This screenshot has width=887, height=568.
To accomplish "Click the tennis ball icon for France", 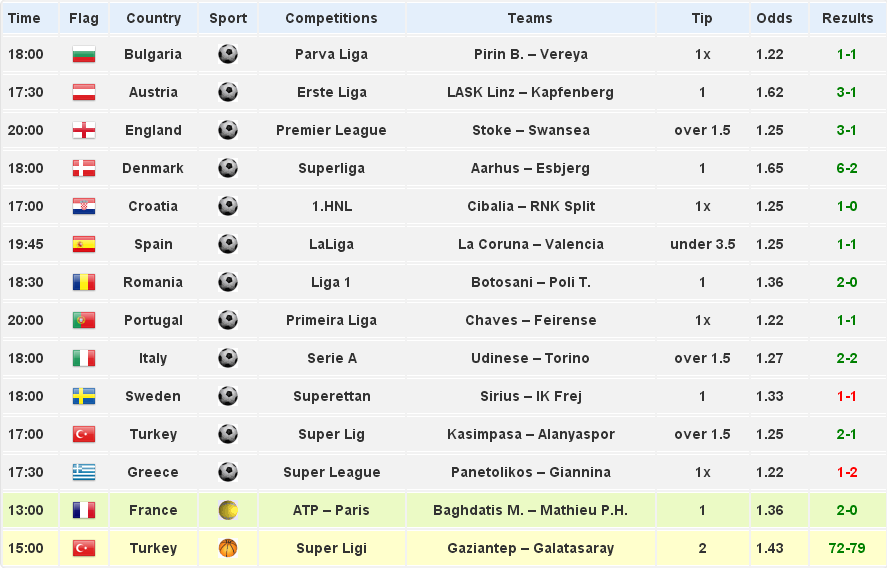I will [228, 511].
